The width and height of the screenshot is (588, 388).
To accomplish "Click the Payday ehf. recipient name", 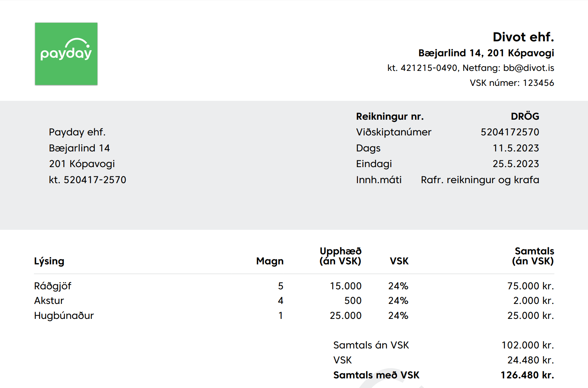I will pos(77,132).
